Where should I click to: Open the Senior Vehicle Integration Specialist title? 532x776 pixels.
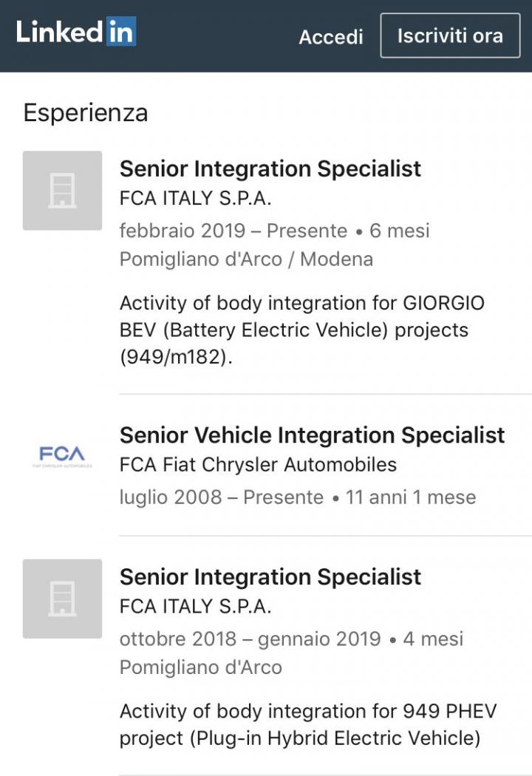pyautogui.click(x=312, y=435)
